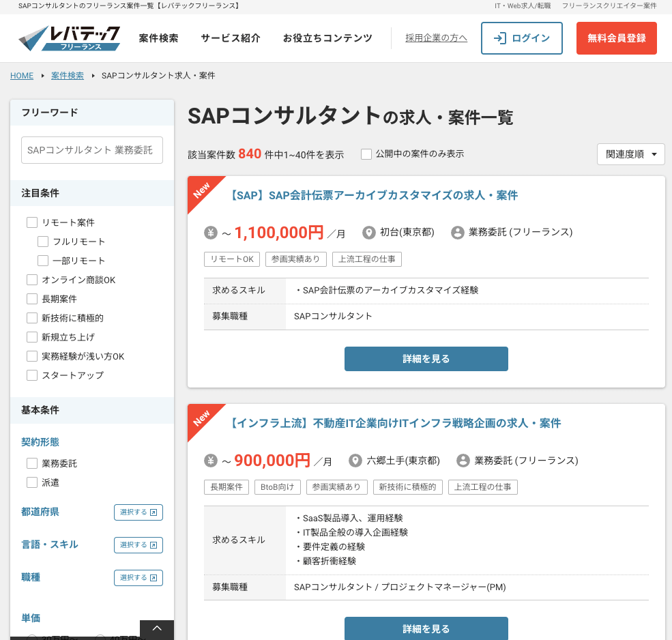Click 上流工程の仕事 tag in the インフラ上流 card
Screen dimensions: 672x640
pyautogui.click(x=482, y=487)
